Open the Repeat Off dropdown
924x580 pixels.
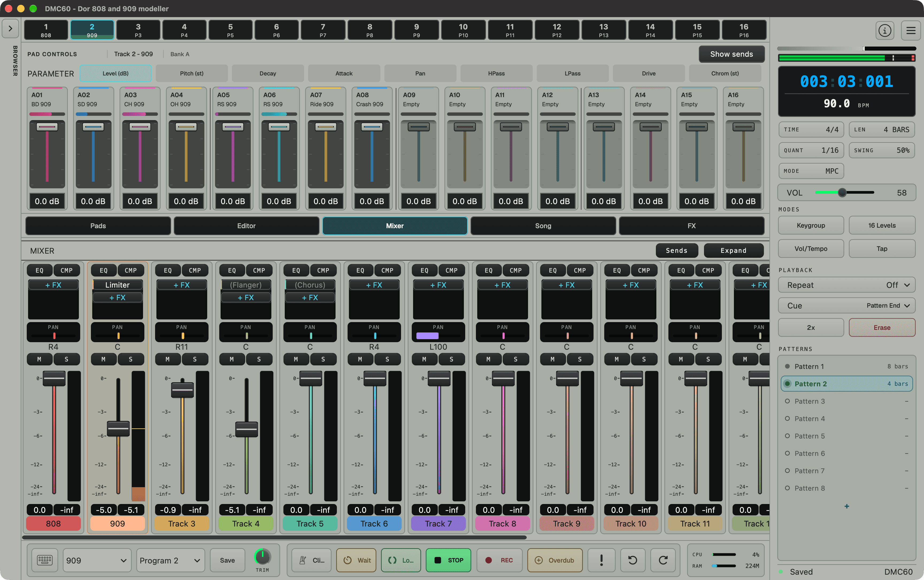point(846,285)
